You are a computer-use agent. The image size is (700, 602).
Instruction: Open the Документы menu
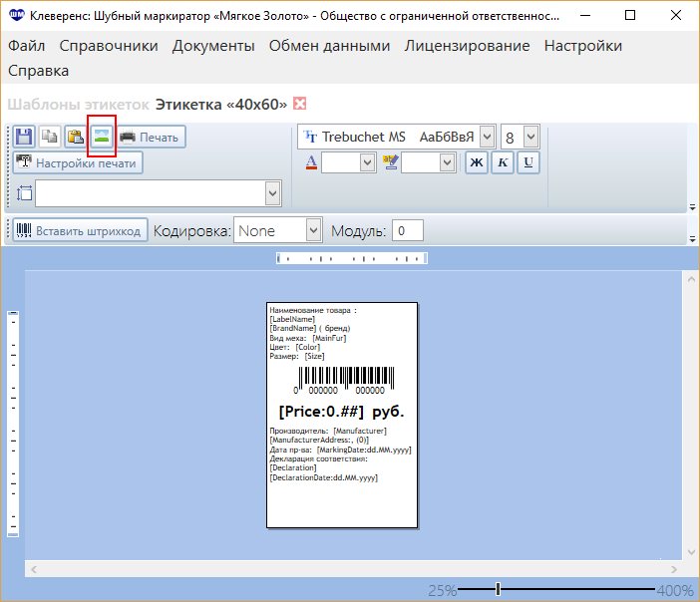pos(213,46)
